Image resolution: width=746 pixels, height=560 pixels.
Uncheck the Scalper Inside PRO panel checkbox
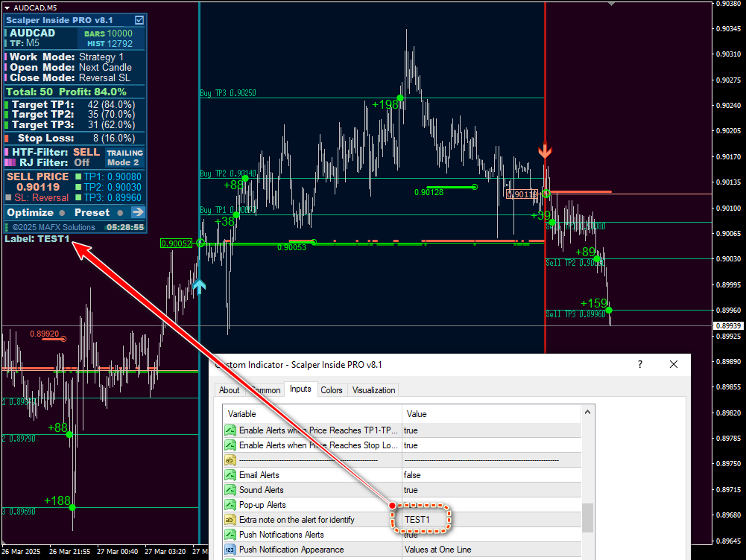[139, 20]
